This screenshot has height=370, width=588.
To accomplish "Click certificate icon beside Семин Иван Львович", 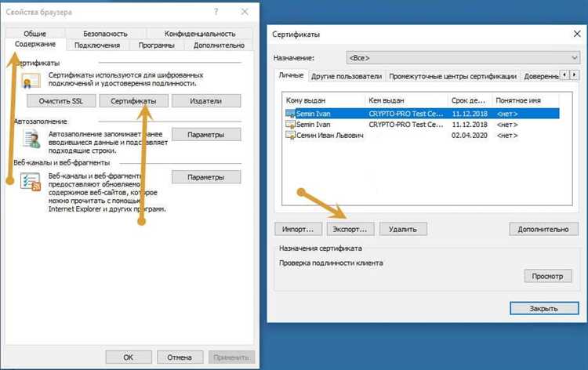I will 290,135.
